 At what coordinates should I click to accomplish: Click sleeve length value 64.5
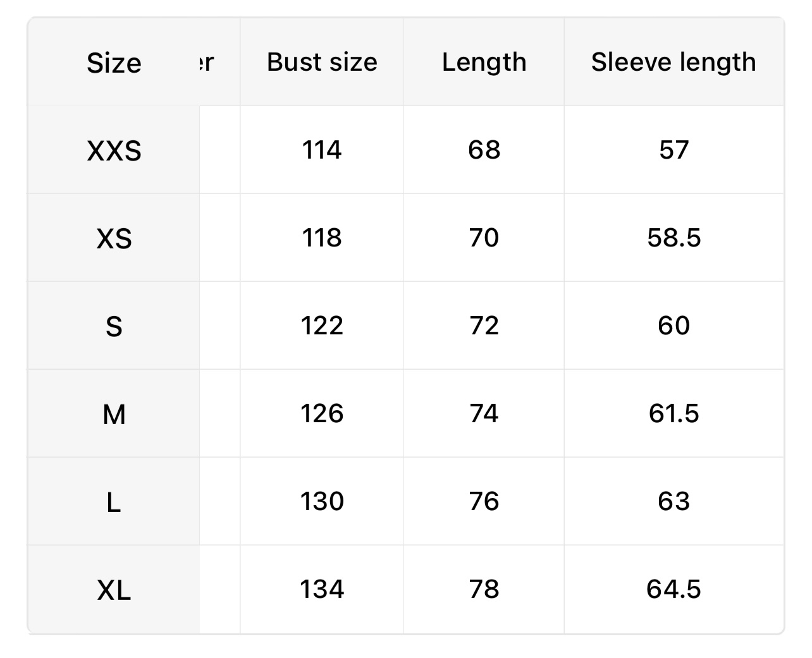[674, 589]
